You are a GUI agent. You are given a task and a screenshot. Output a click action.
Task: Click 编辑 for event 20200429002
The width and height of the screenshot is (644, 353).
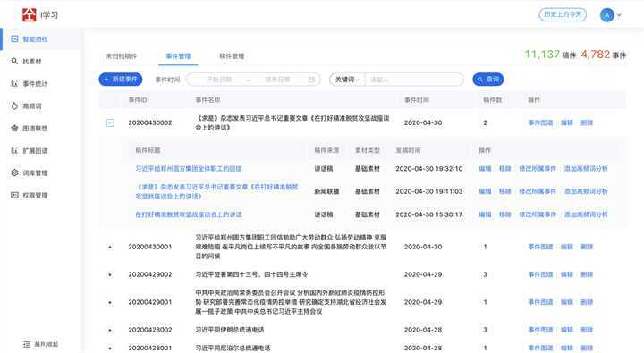[x=567, y=274]
